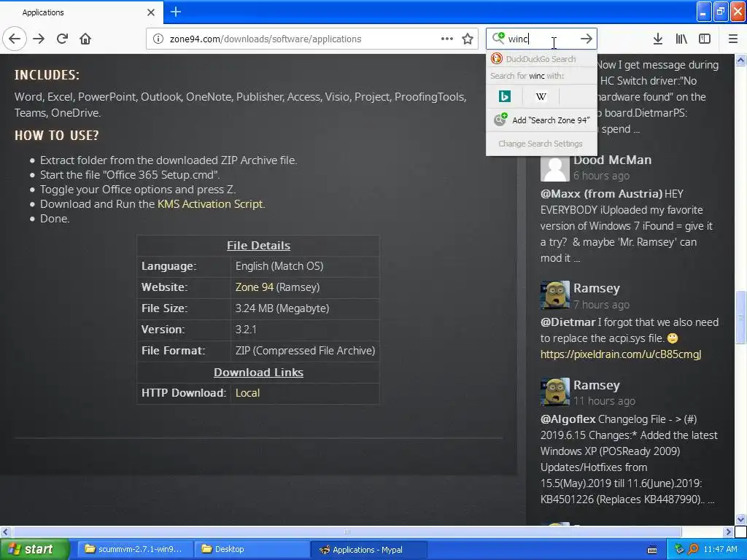Click the search engine magnifier icon

498,38
